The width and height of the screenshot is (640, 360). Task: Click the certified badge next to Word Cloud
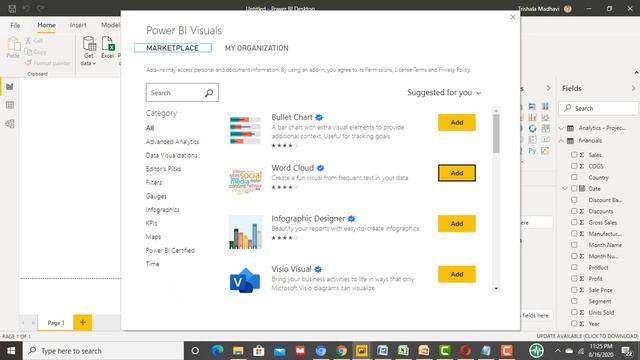coord(320,168)
